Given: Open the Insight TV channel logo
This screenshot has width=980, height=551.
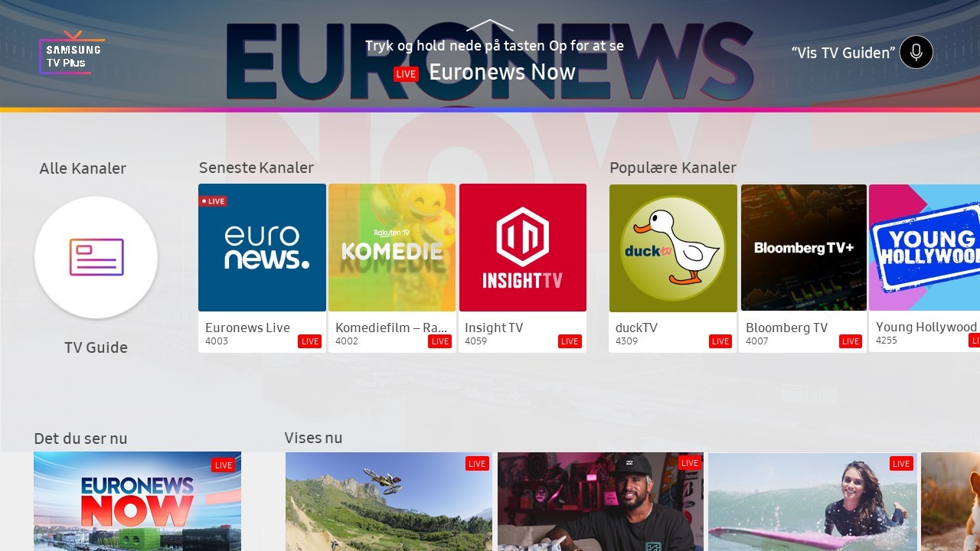Looking at the screenshot, I should pyautogui.click(x=523, y=247).
